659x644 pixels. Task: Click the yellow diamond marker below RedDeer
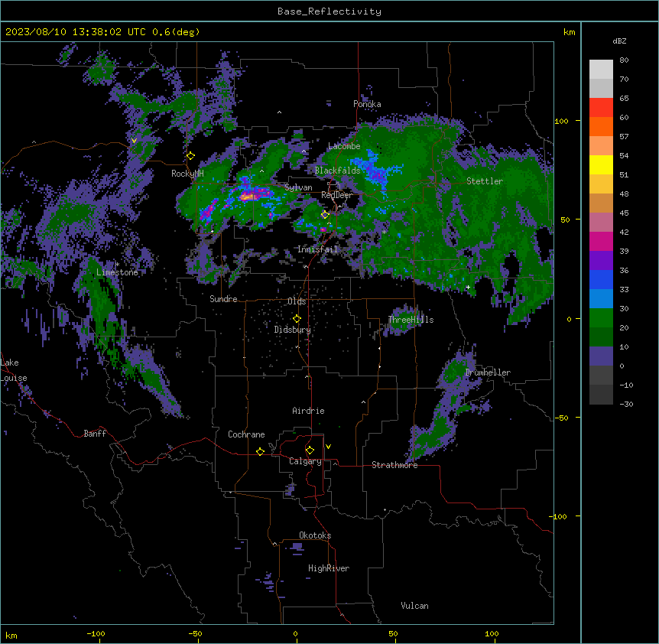325,215
